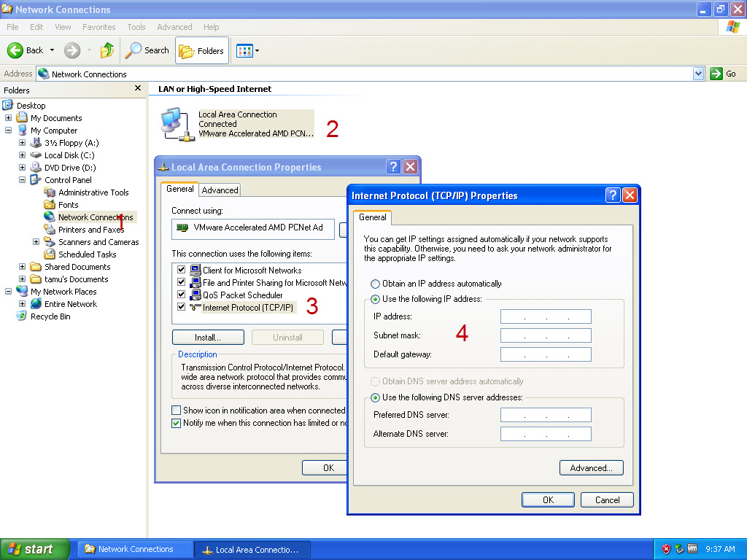747x560 pixels.
Task: Click the My Network Places icon
Action: click(22, 291)
